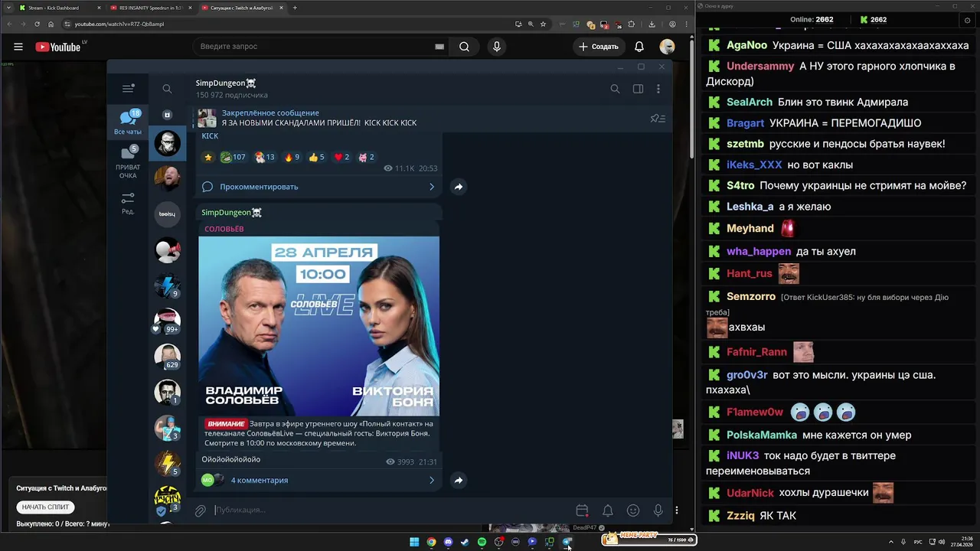Open a new Chrome tab

[296, 8]
